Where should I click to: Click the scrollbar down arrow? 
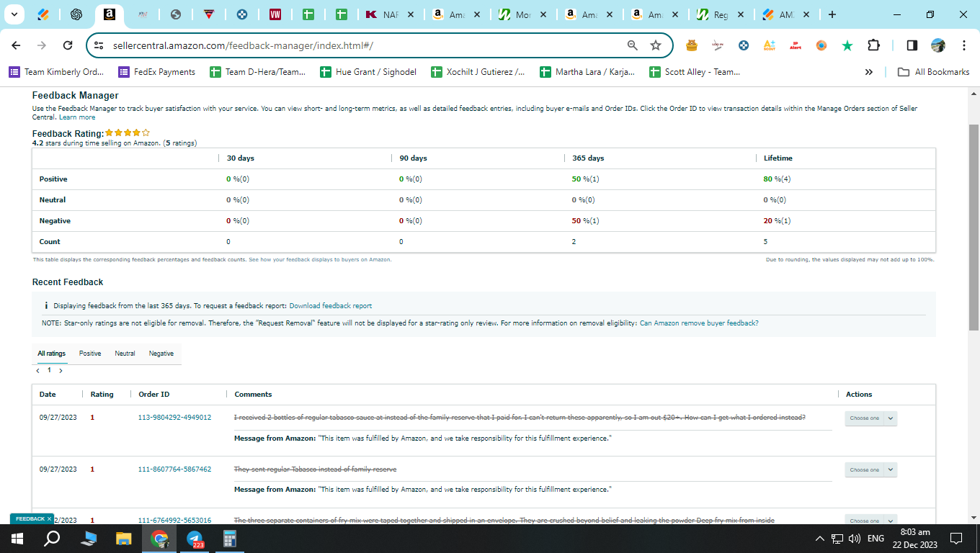point(974,518)
